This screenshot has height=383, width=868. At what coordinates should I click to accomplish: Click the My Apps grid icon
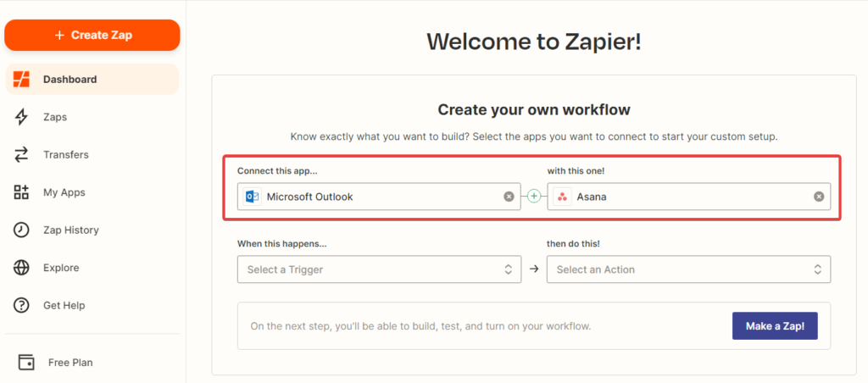[22, 192]
